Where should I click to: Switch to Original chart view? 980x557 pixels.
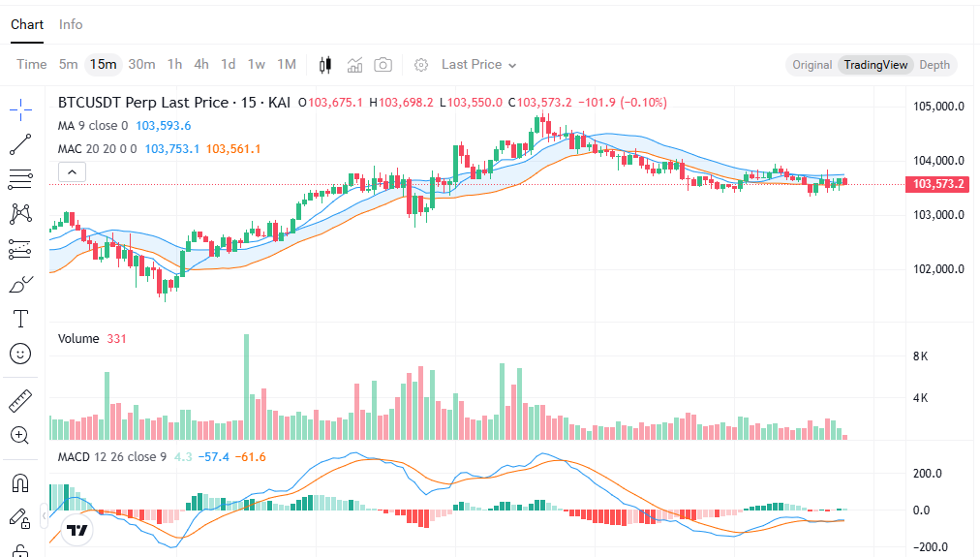[812, 65]
